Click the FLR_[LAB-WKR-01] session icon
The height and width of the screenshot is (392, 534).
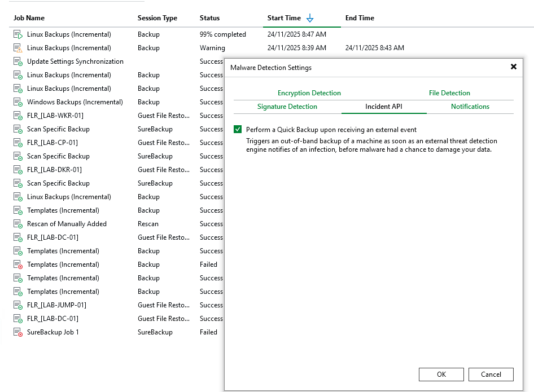pos(17,116)
